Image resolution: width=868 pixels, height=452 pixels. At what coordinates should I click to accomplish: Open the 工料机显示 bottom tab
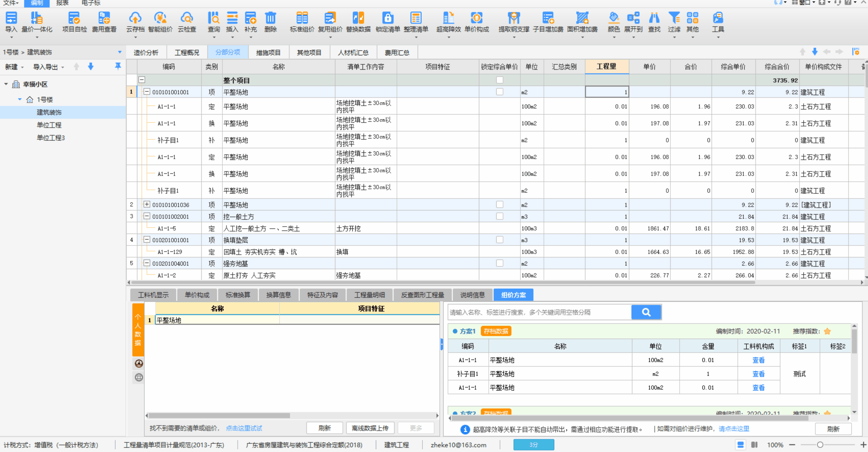point(153,295)
